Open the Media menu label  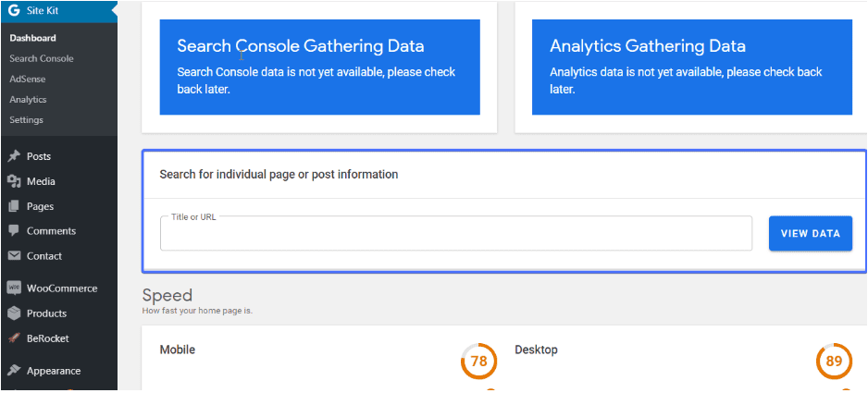click(41, 181)
